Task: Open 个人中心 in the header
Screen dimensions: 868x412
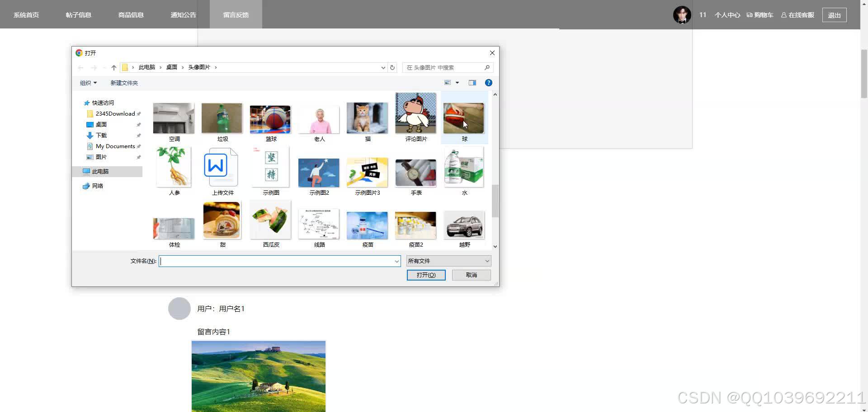Action: pos(727,15)
